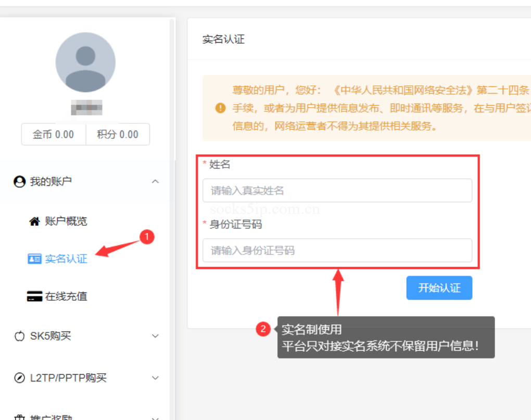
Task: Expand the SK5购买 submenu arrow
Action: pyautogui.click(x=155, y=336)
